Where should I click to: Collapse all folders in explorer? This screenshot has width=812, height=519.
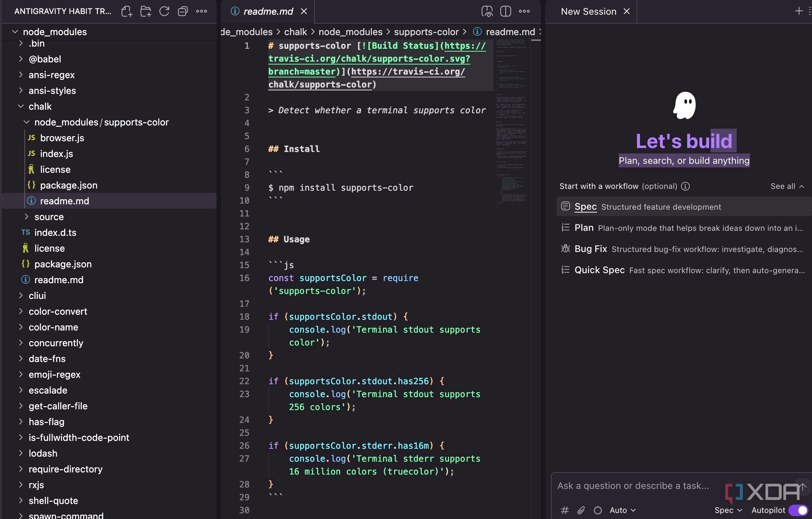(x=183, y=11)
